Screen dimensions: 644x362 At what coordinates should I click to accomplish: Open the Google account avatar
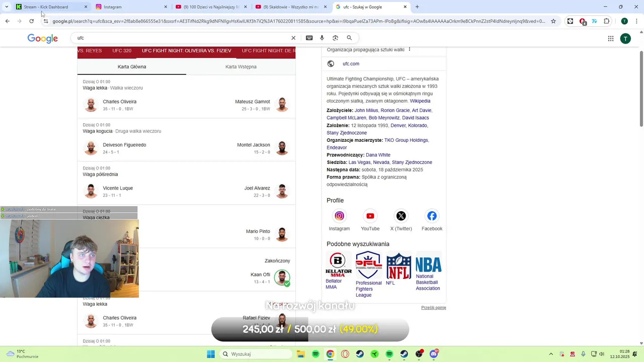[x=625, y=38]
